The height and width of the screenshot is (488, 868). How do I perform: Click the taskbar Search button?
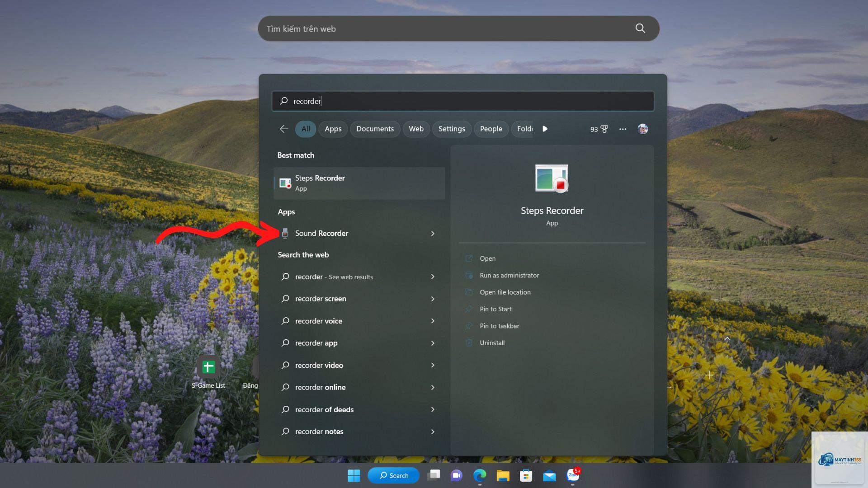click(393, 475)
